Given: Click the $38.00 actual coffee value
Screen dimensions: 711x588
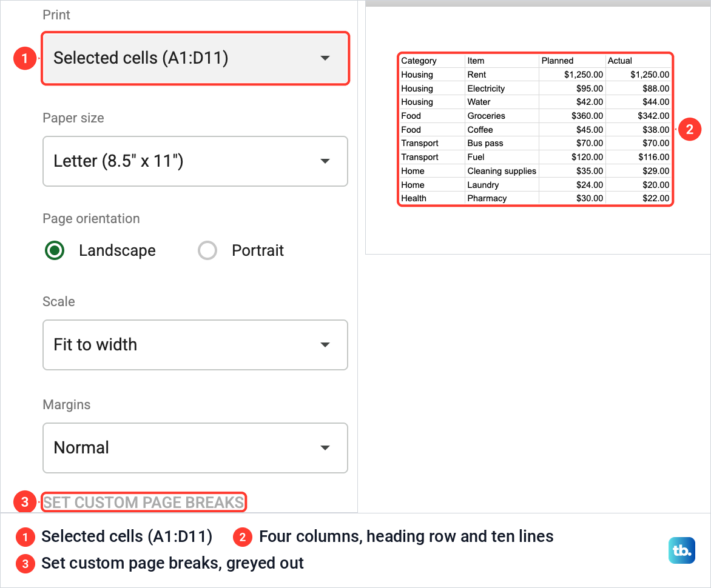Looking at the screenshot, I should [x=656, y=130].
